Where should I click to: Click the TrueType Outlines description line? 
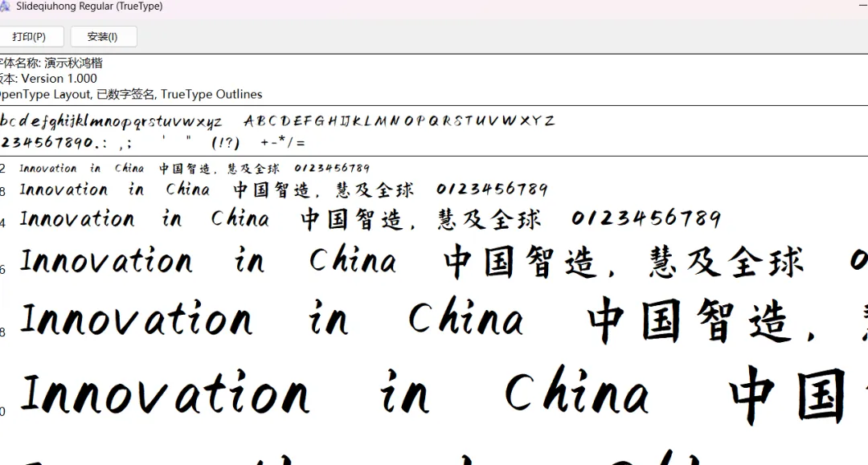click(131, 95)
